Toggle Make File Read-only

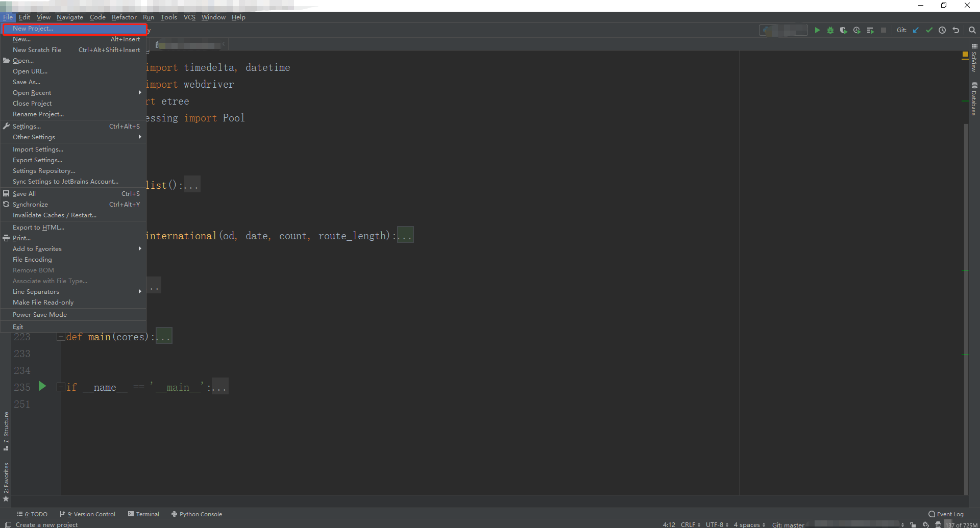(73, 303)
